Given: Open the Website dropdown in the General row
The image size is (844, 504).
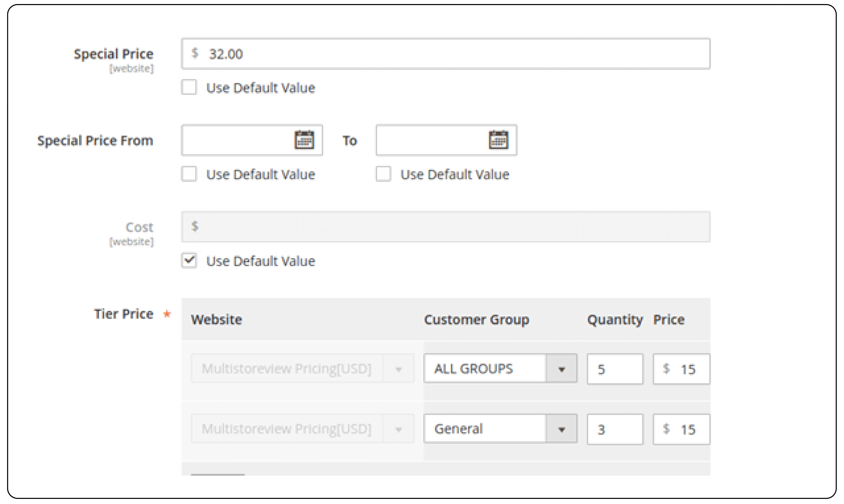Looking at the screenshot, I should click(303, 429).
